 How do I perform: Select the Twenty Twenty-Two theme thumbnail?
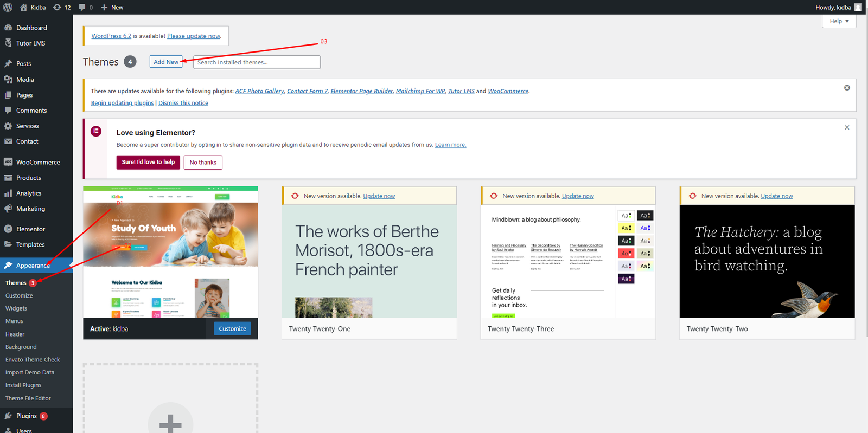click(767, 261)
